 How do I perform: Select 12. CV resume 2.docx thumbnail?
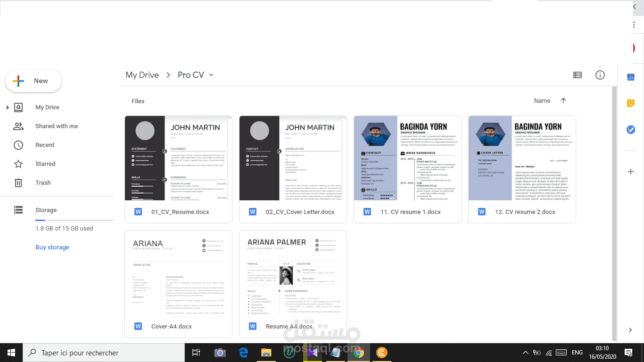pos(522,158)
